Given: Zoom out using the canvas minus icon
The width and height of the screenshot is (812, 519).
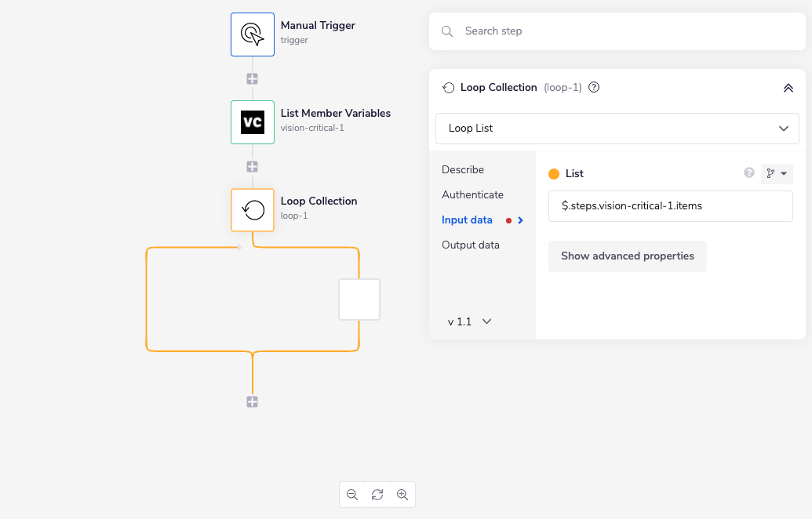Looking at the screenshot, I should point(352,495).
